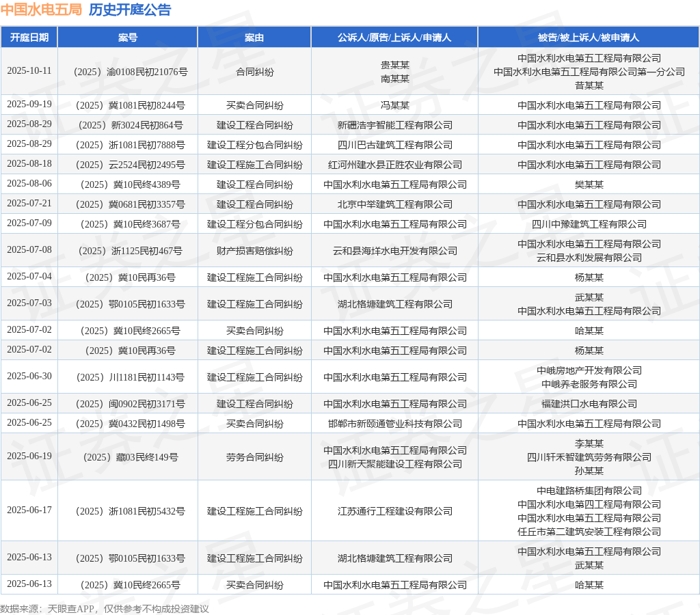Click plaintiff 贵某某
The image size is (700, 615).
(395, 65)
